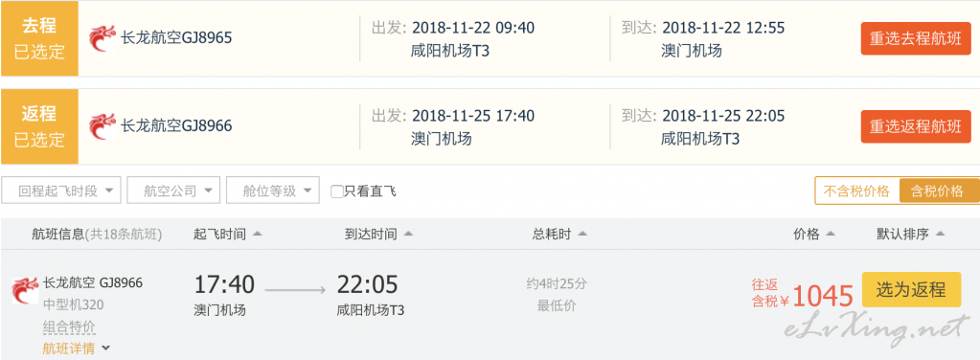
Task: Open the 舱位等级 cabin class dropdown
Action: (273, 191)
